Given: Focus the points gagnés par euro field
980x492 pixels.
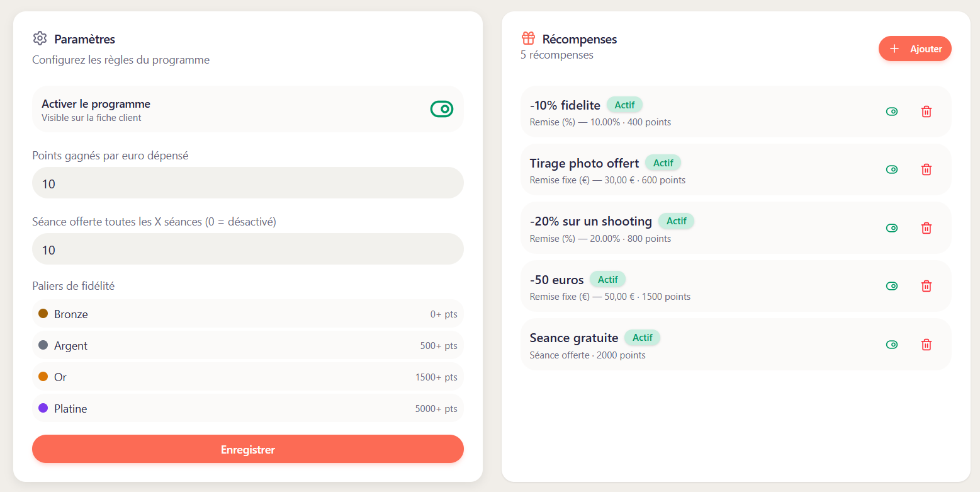Looking at the screenshot, I should pyautogui.click(x=247, y=183).
